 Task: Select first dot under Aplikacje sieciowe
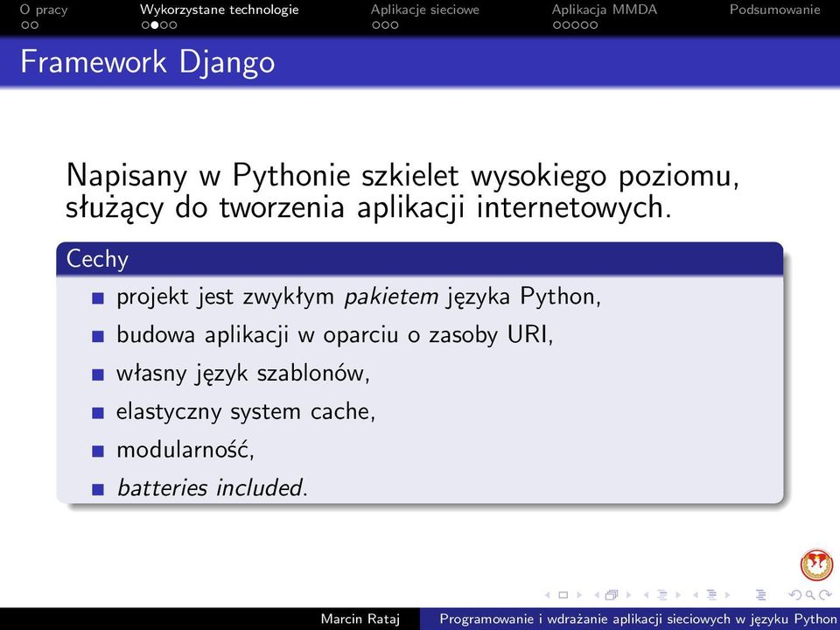click(376, 24)
